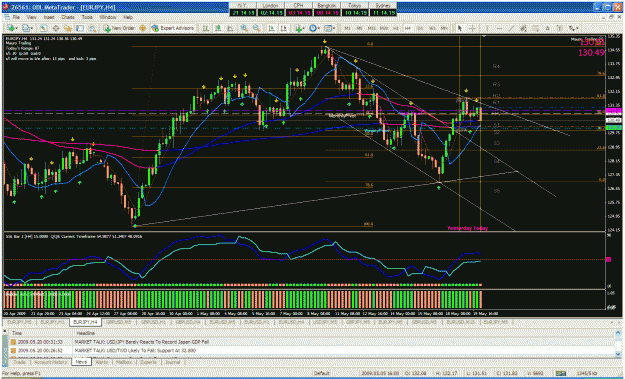Open the Experts terminal tab
Viewport: 625px width, 379px height.
tap(148, 362)
